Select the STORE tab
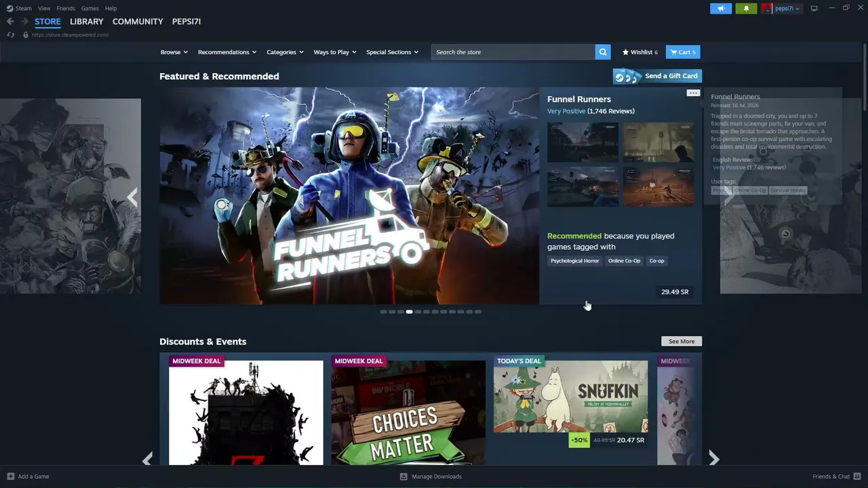 pos(47,22)
